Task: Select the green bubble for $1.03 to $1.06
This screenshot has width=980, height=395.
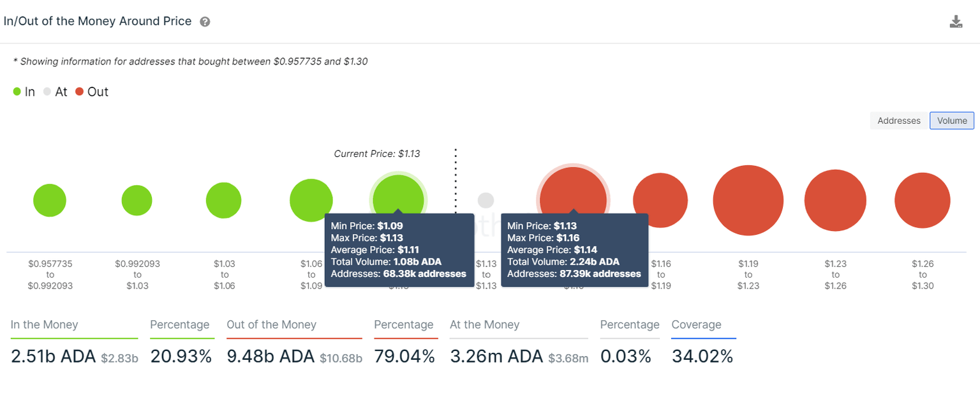Action: pos(223,200)
